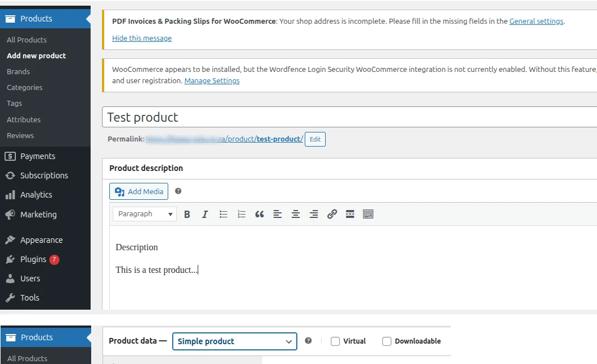Viewport: 597px width, 364px height.
Task: Follow the General settings link
Action: click(x=536, y=22)
